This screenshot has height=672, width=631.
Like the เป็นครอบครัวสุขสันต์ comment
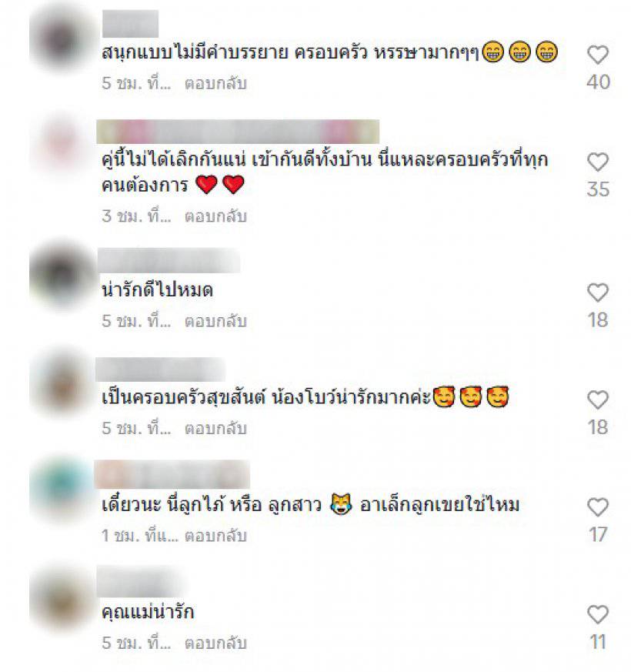point(598,400)
